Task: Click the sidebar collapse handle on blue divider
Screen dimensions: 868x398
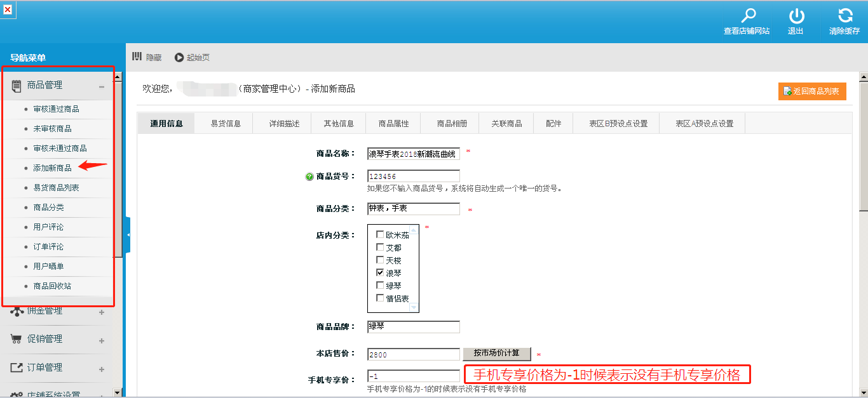Action: point(128,235)
